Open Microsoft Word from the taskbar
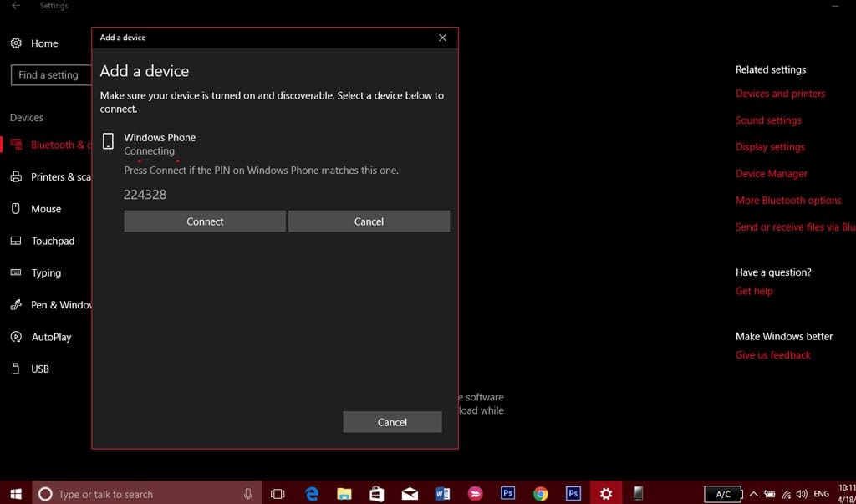Screen dimensions: 856x504 pyautogui.click(x=442, y=494)
